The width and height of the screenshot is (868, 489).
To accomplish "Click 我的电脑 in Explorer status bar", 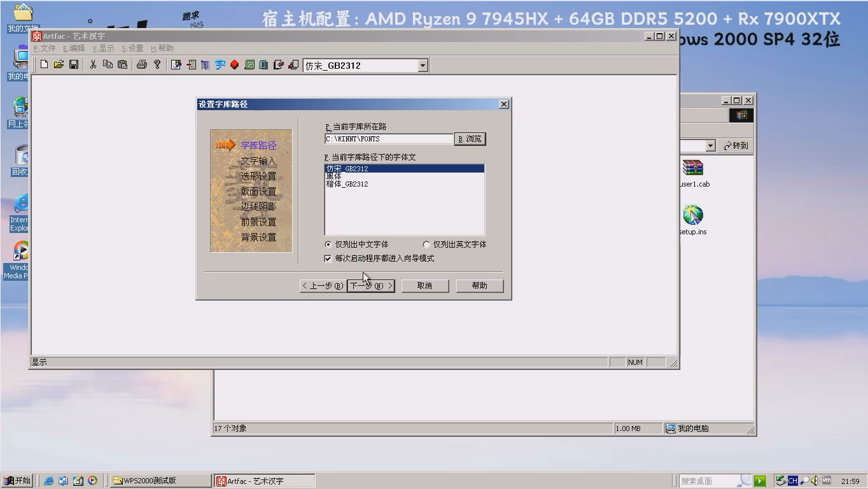I will [693, 429].
